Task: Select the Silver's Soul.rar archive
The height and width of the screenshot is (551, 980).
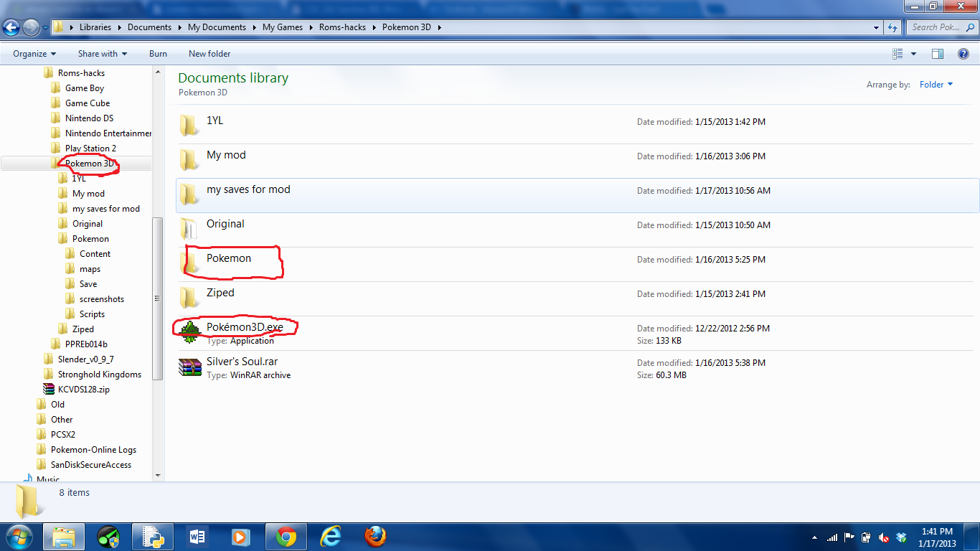Action: (x=242, y=362)
